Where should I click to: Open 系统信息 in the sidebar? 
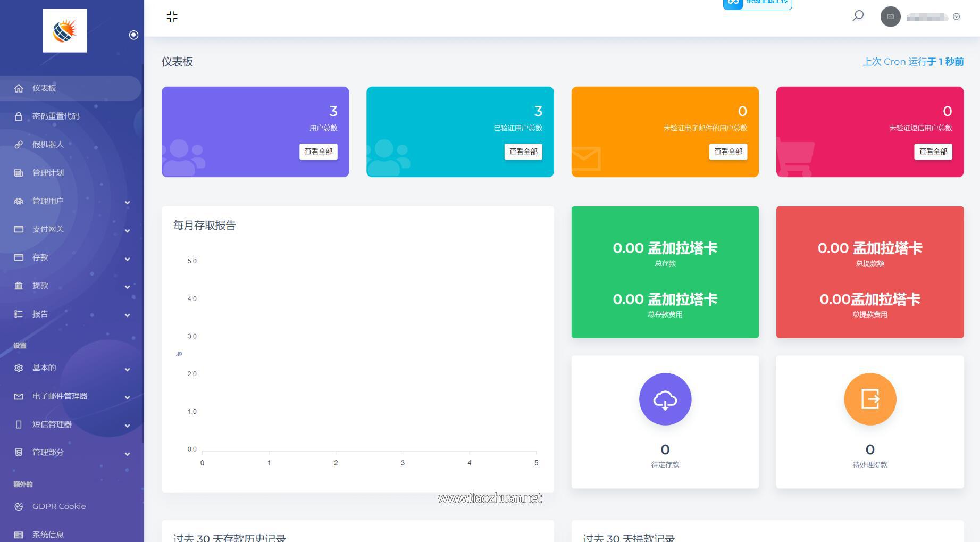point(48,535)
